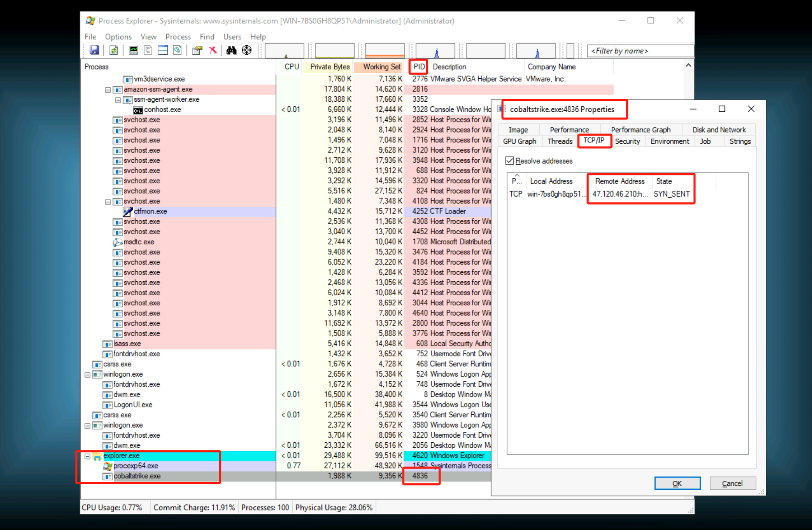Open the Find menu
This screenshot has height=530, width=812.
click(207, 37)
